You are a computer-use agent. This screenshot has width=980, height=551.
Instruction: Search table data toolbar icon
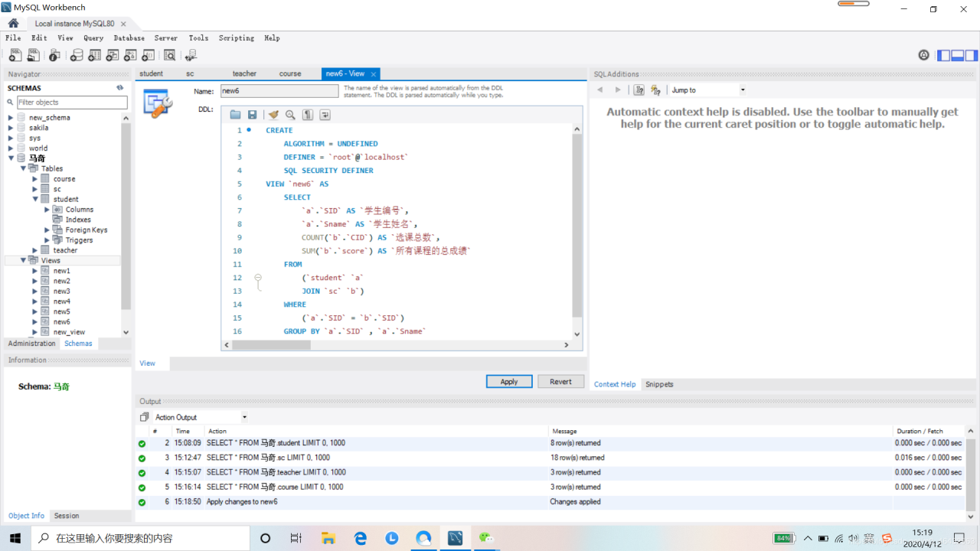(x=170, y=55)
